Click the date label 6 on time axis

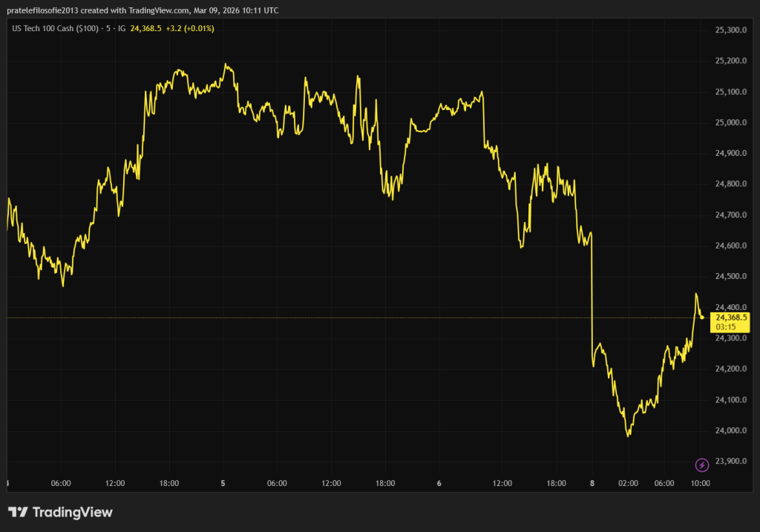pyautogui.click(x=439, y=484)
